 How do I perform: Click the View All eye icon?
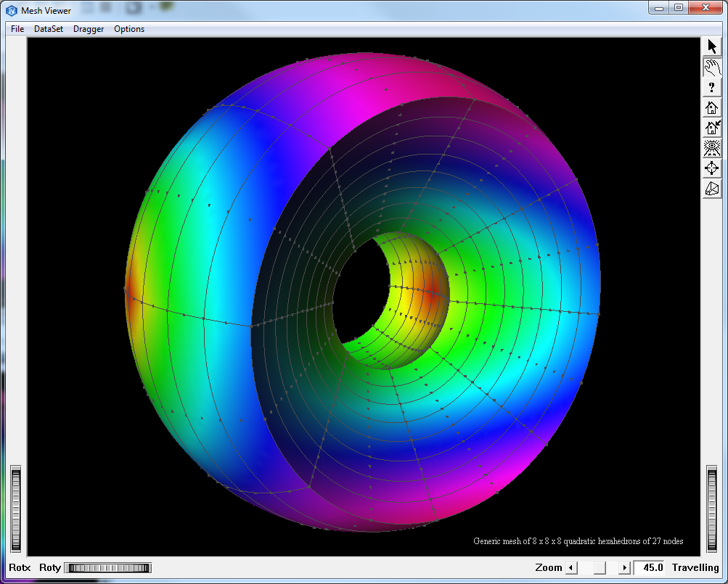[712, 148]
